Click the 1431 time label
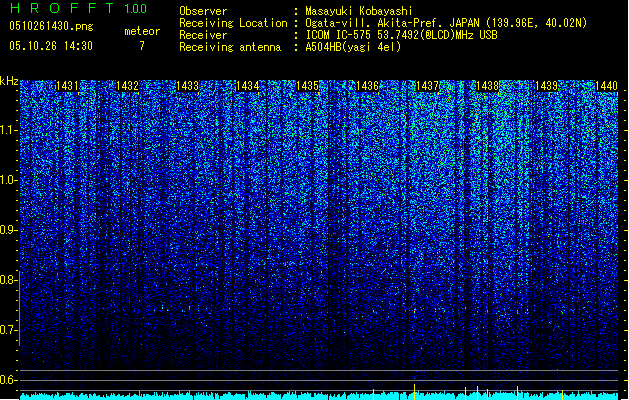 point(67,86)
